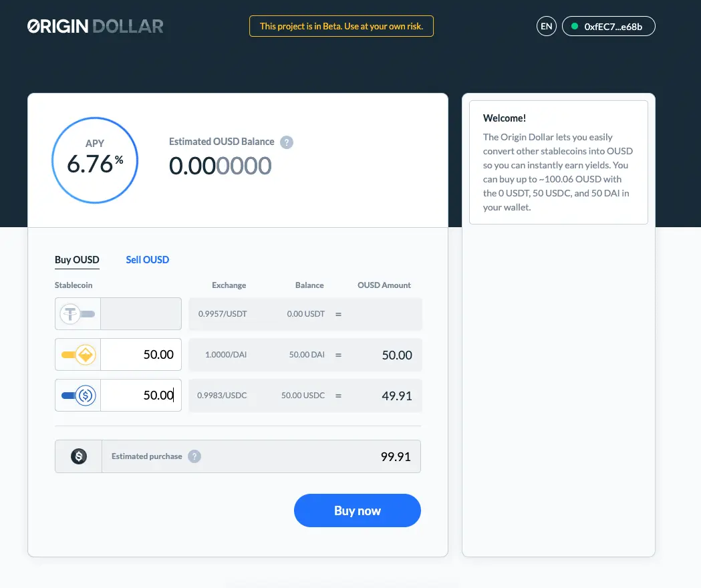701x588 pixels.
Task: Toggle the USDC stablecoin switch
Action: [x=78, y=396]
